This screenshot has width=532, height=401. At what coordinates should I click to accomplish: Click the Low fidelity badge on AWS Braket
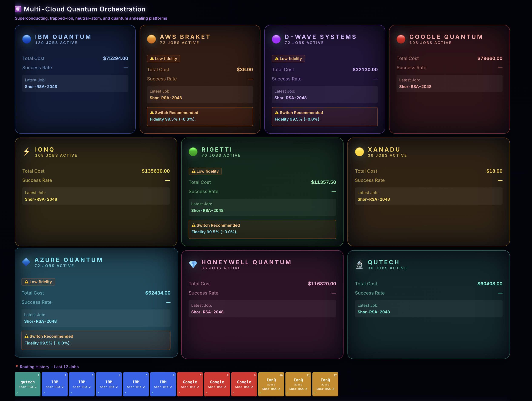coord(164,59)
